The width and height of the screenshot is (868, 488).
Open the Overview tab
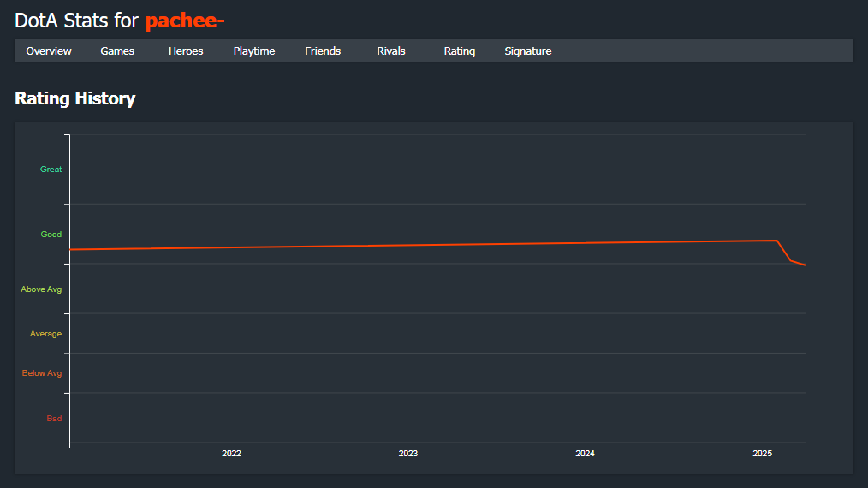pos(49,51)
